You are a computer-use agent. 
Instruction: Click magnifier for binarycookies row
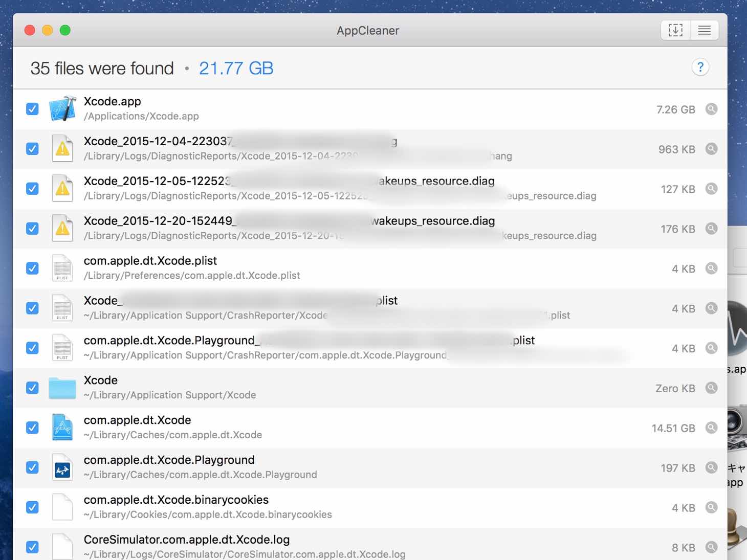click(711, 507)
